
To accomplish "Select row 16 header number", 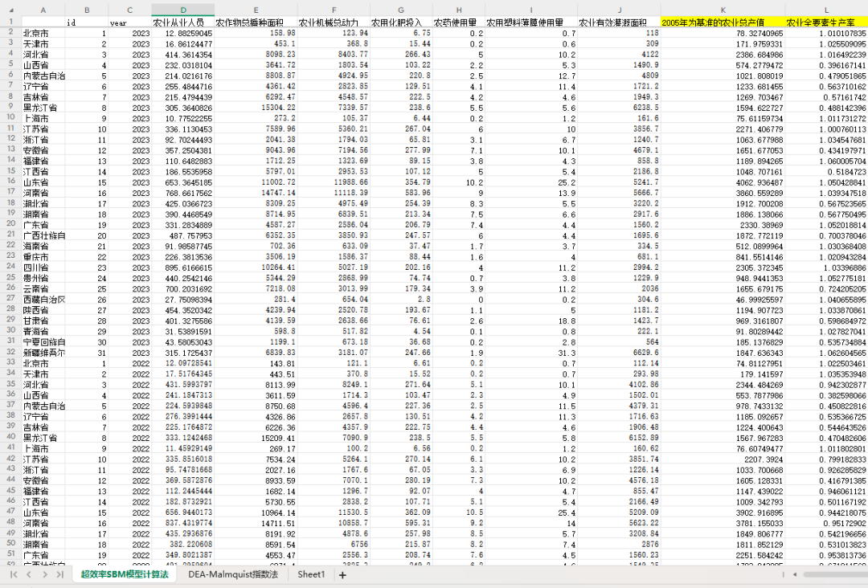I will click(10, 181).
